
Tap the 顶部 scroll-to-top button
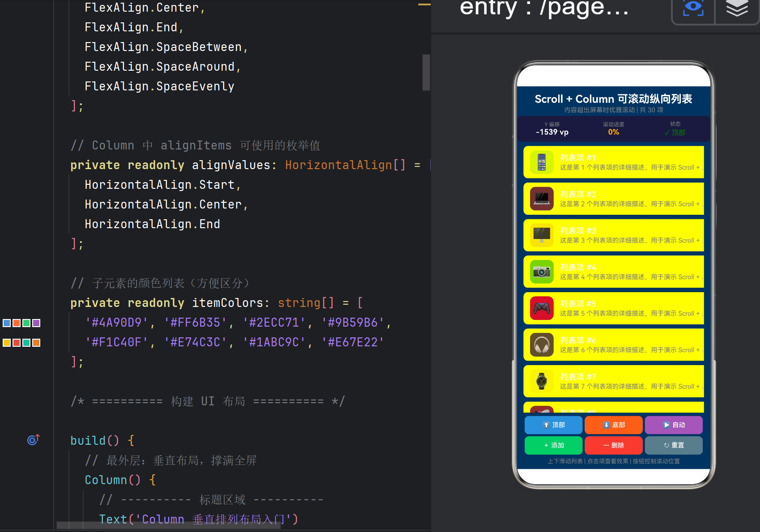(553, 425)
